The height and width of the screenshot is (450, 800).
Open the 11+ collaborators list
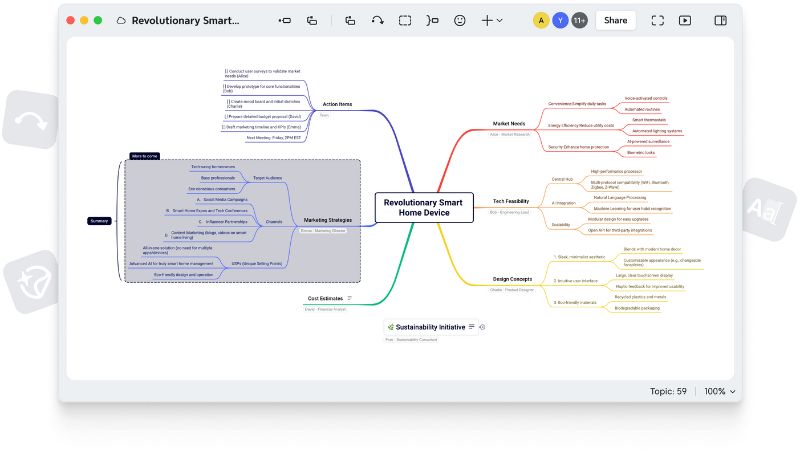pyautogui.click(x=579, y=20)
